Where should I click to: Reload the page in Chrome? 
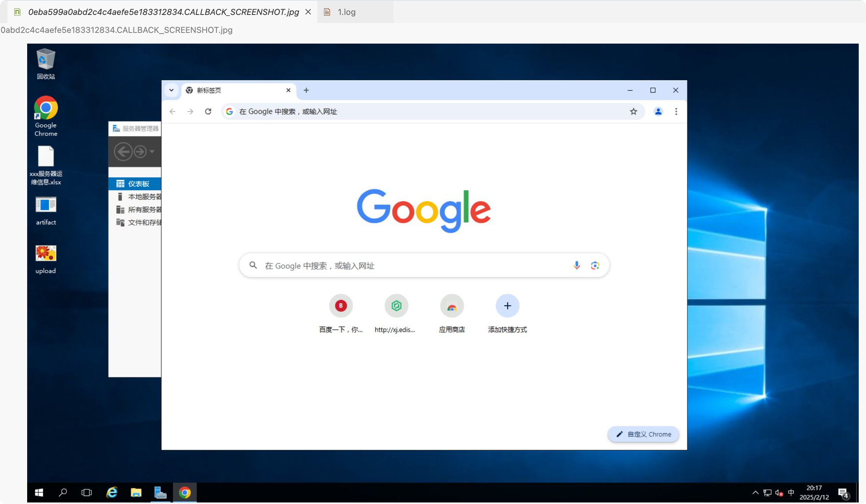208,111
